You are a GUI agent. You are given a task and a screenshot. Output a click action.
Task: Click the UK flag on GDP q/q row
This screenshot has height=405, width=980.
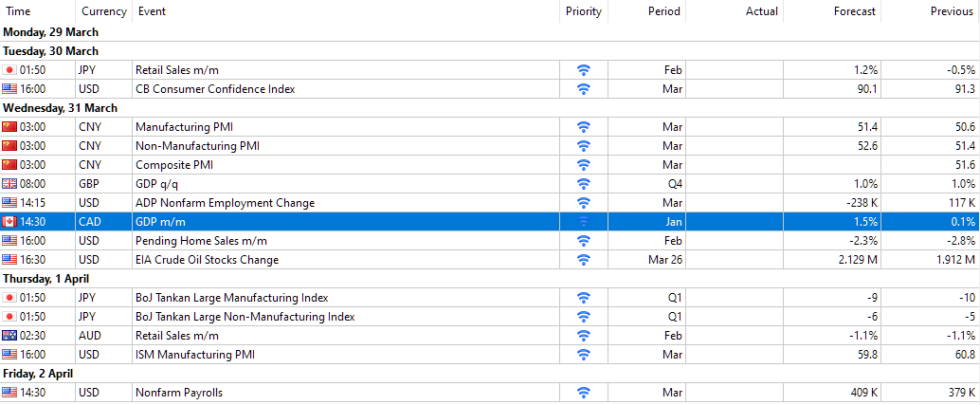click(x=9, y=184)
